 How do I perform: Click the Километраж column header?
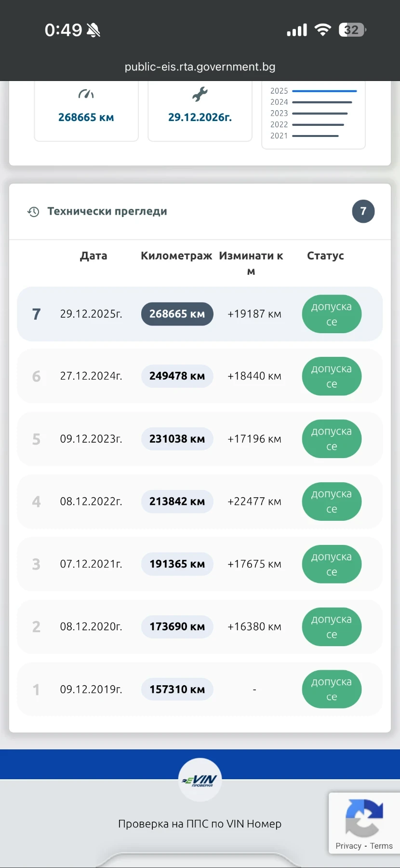tap(176, 256)
